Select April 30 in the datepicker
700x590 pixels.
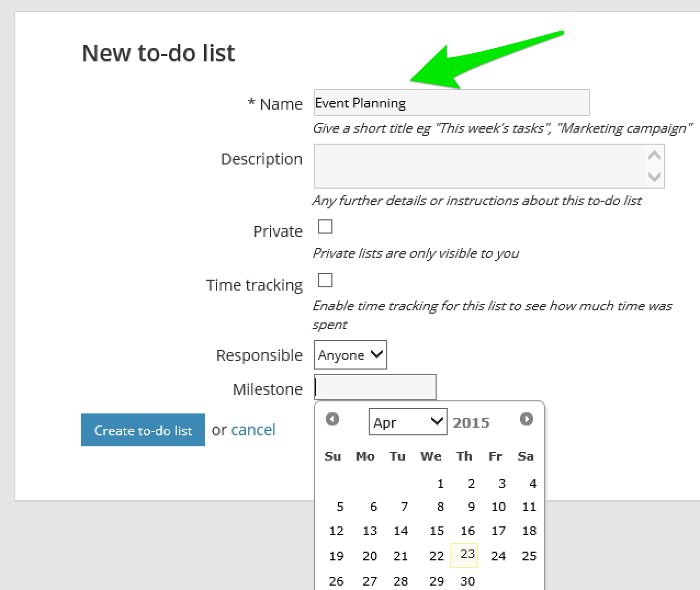coord(467,581)
